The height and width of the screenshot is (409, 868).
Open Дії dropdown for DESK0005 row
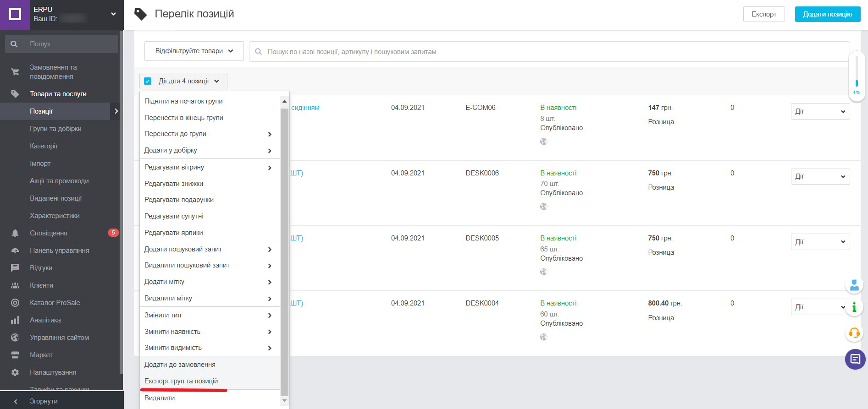pos(820,242)
